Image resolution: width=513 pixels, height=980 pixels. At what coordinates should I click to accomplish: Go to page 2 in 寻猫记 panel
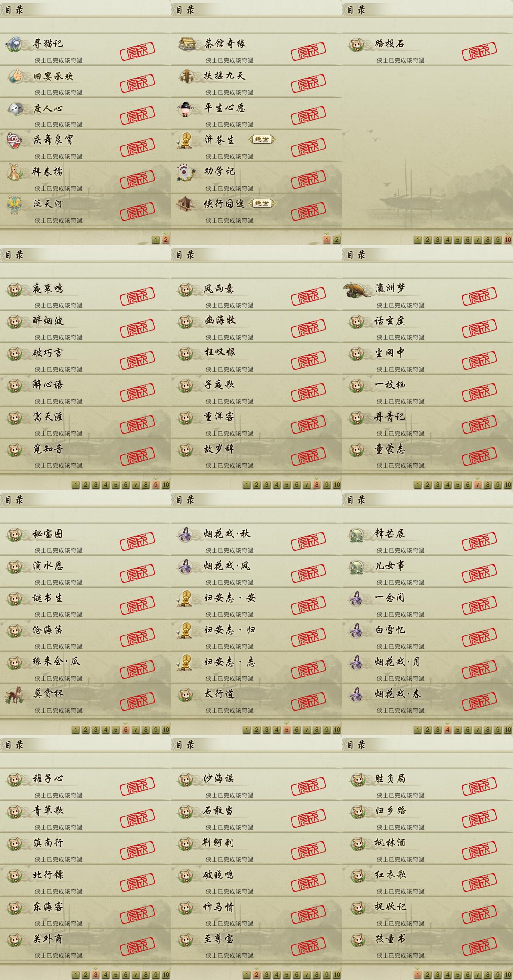166,240
